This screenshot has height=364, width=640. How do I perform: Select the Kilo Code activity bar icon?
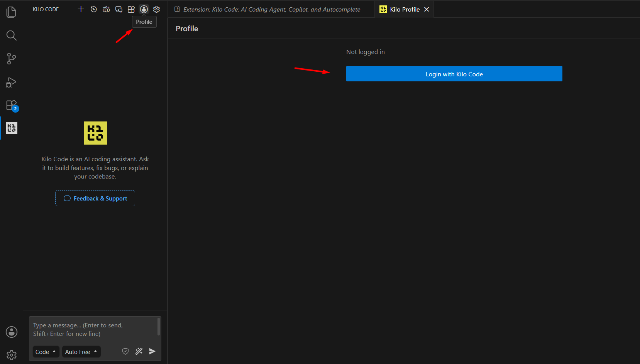coord(12,128)
